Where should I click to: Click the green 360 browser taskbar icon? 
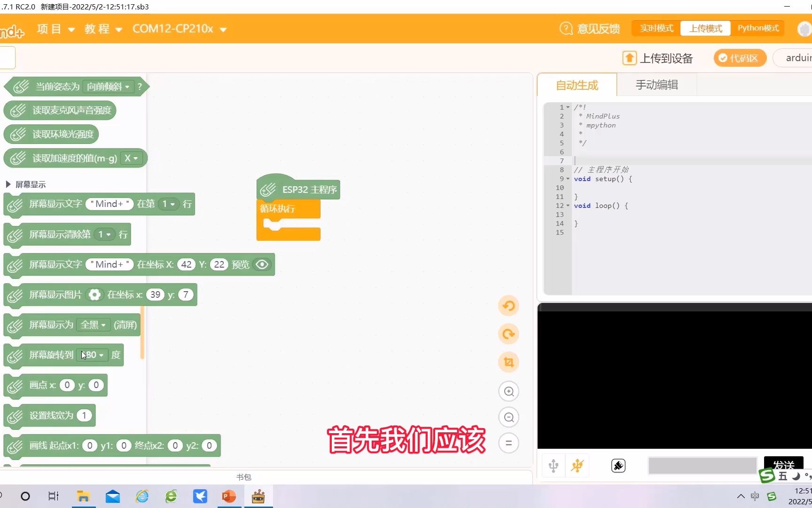pos(171,496)
